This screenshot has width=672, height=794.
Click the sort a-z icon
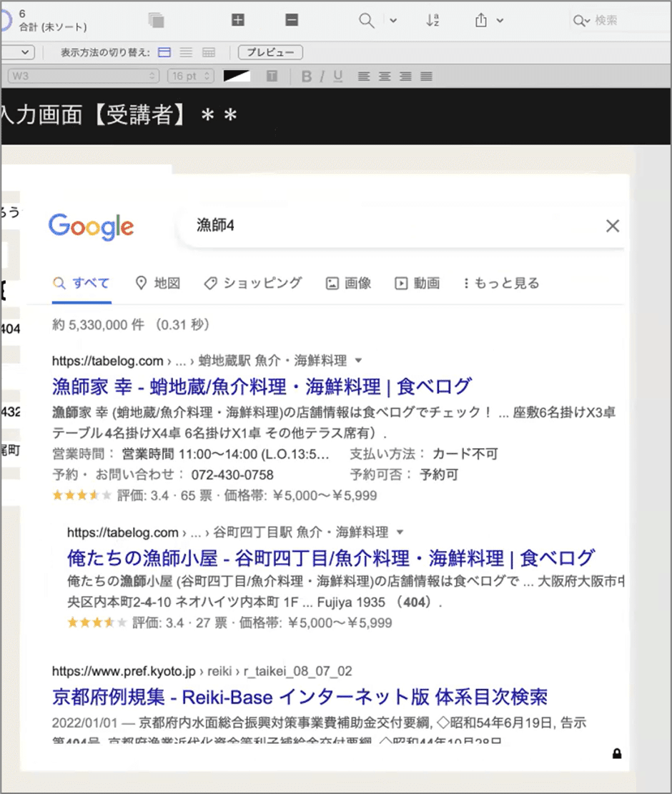click(433, 20)
